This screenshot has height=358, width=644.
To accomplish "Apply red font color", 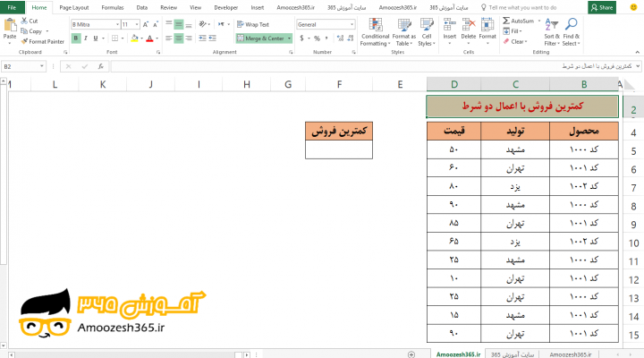I will [x=149, y=38].
